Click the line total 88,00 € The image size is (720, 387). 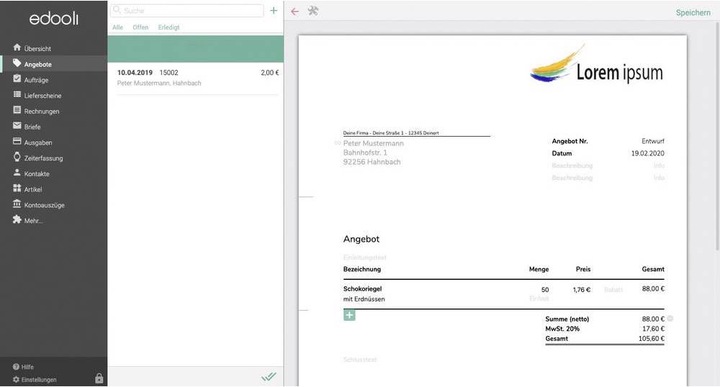tap(653, 289)
